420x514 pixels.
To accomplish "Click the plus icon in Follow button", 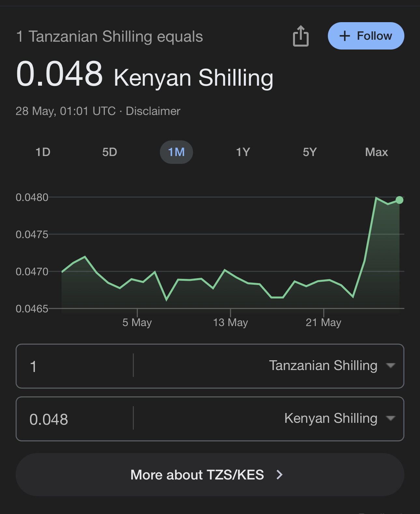I will [x=344, y=36].
